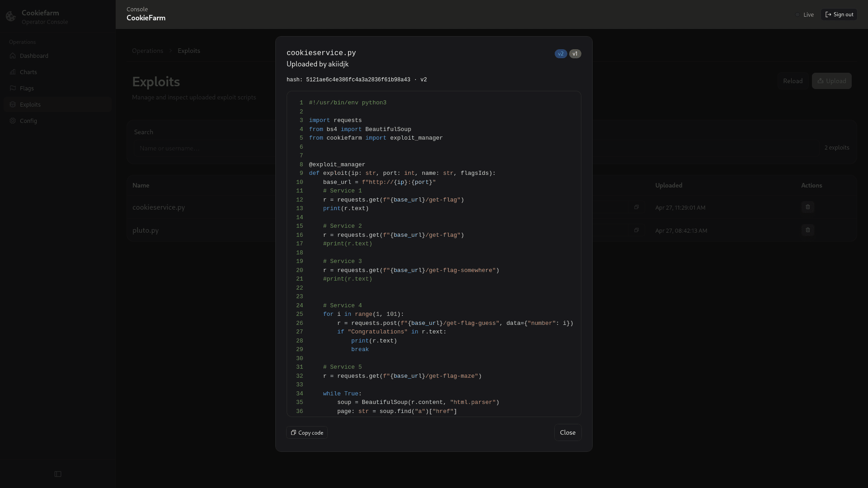Delete pluto.py using its trash icon
The height and width of the screenshot is (488, 868).
(808, 230)
